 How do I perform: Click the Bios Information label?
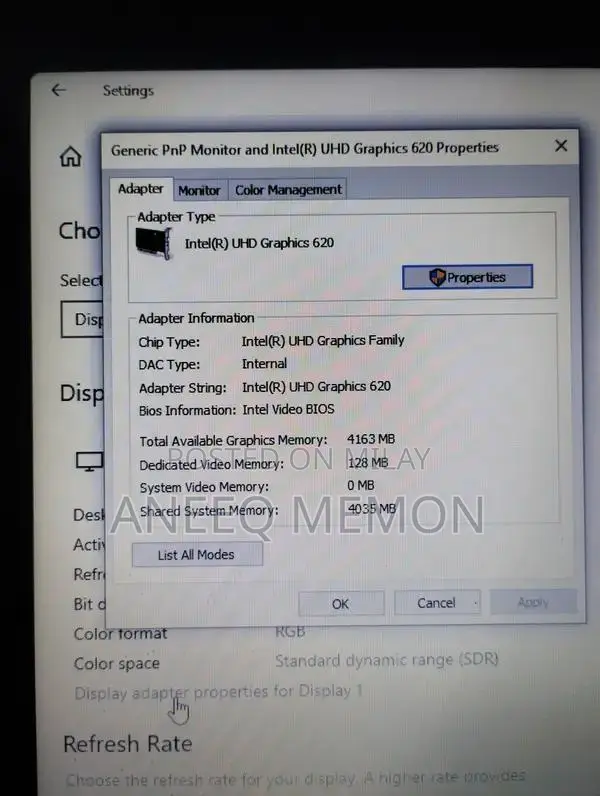[187, 411]
